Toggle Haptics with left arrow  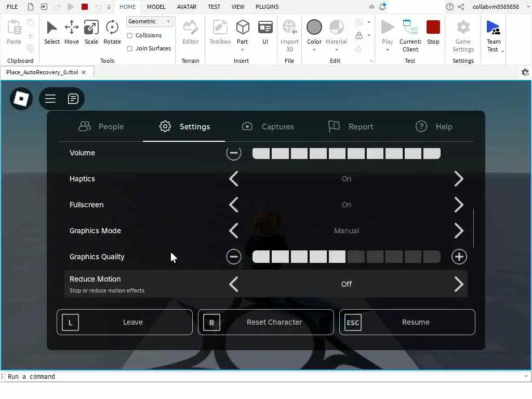[x=234, y=179]
